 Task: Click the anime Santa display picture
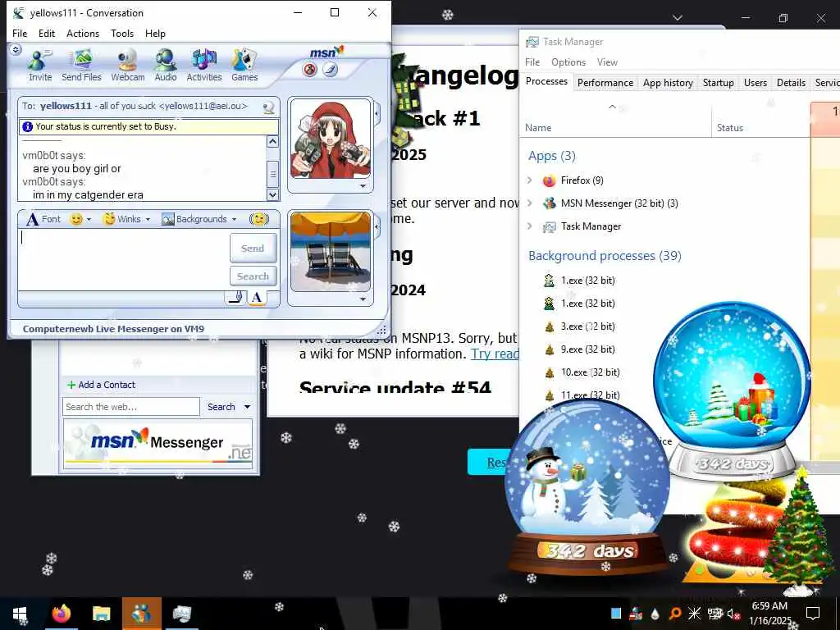pos(331,139)
